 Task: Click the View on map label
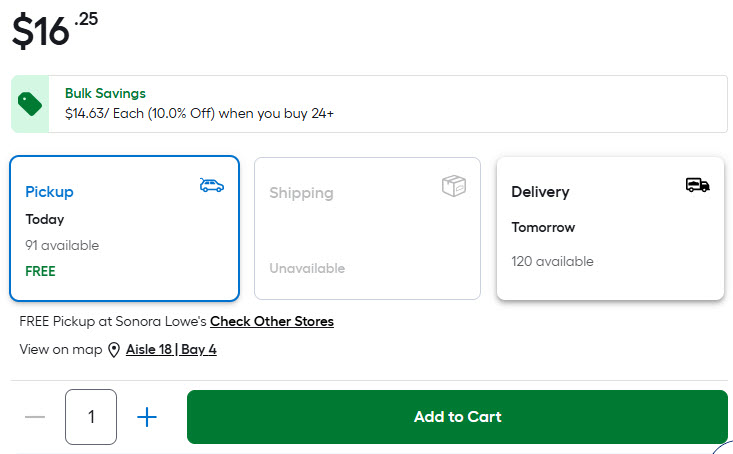click(x=60, y=350)
